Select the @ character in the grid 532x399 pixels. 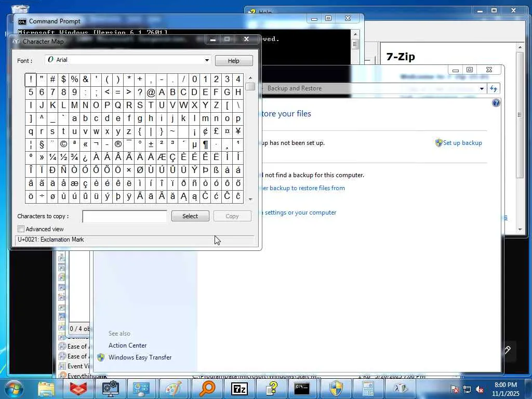151,92
